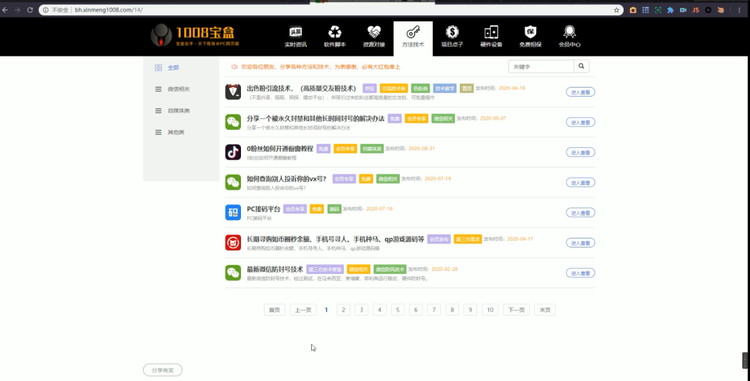Click 进入查看 button for 0粉丝 post
Screen dimensions: 750x381
pos(580,152)
